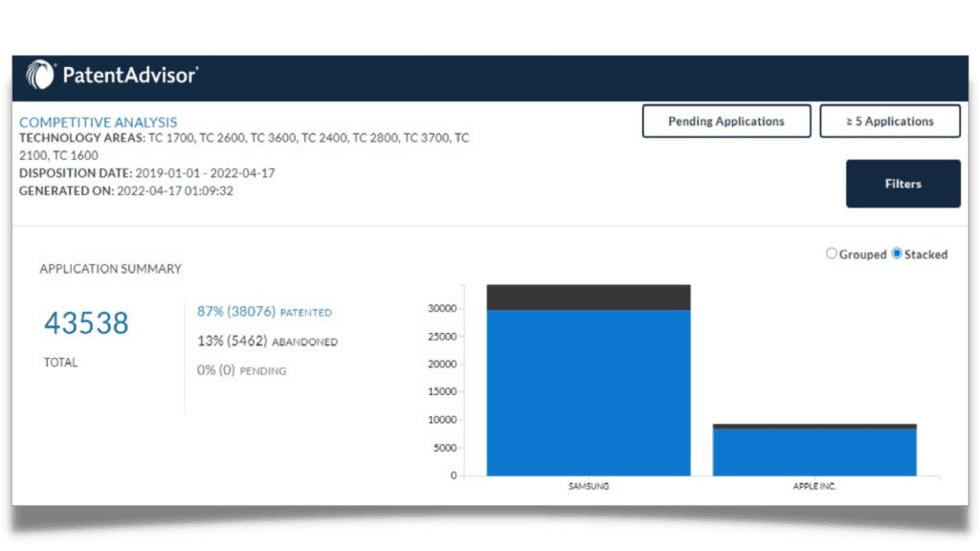
Task: Click the APPLICATION SUMMARY section header
Action: point(111,269)
